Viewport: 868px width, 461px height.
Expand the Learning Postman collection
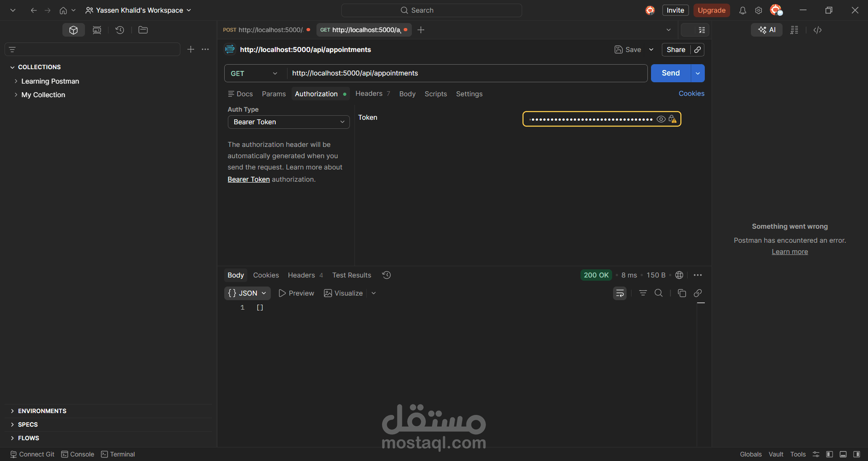pos(16,81)
